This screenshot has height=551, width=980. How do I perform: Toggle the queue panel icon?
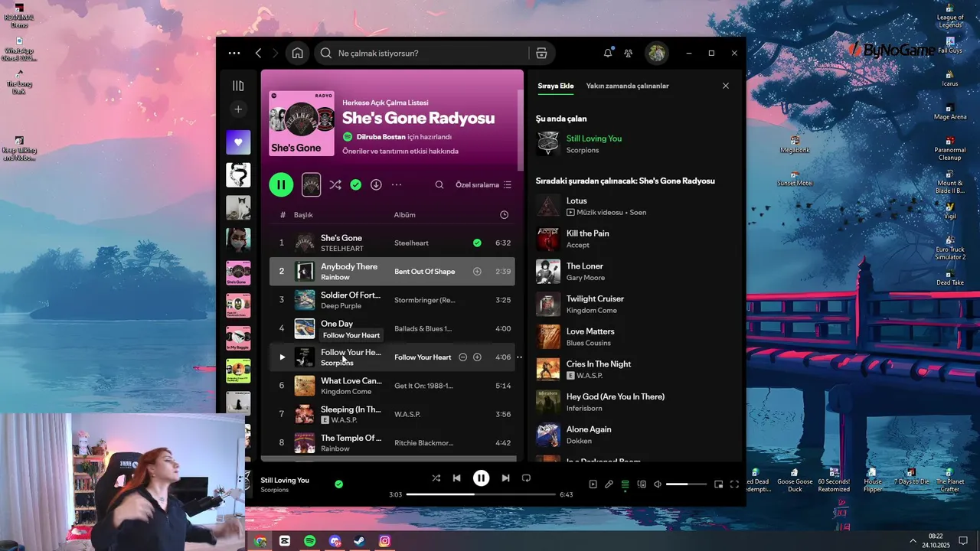(625, 484)
